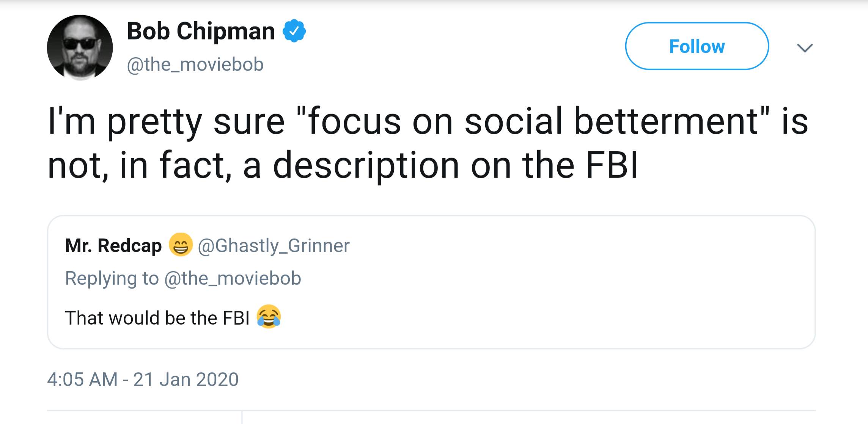The width and height of the screenshot is (868, 424).
Task: Click the blue verified badge icon
Action: [x=294, y=31]
